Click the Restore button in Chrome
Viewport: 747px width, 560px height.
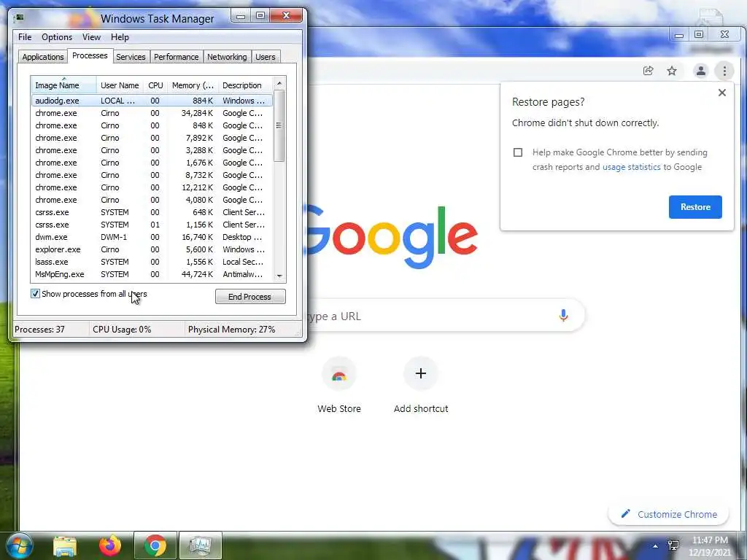click(x=695, y=207)
